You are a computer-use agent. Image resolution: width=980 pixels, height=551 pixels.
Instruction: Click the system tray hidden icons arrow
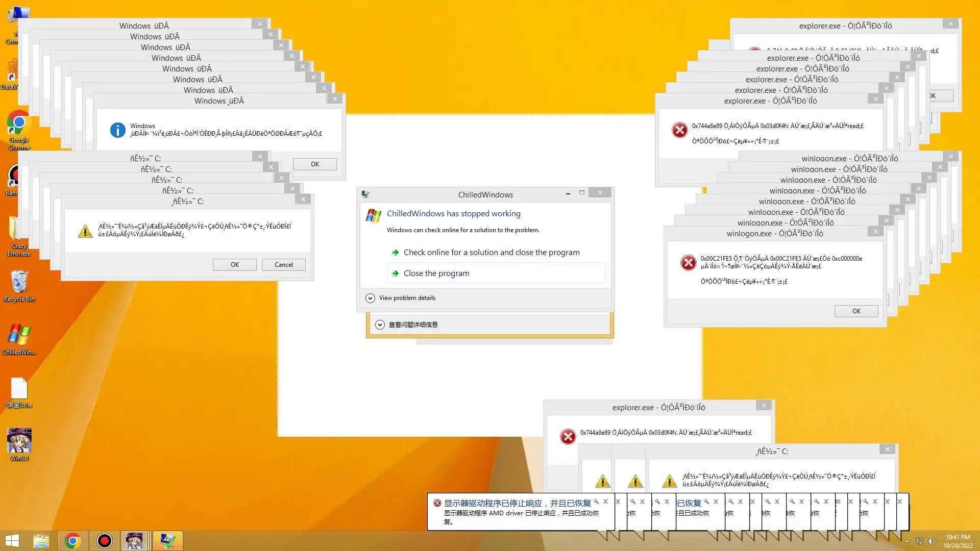tap(907, 541)
